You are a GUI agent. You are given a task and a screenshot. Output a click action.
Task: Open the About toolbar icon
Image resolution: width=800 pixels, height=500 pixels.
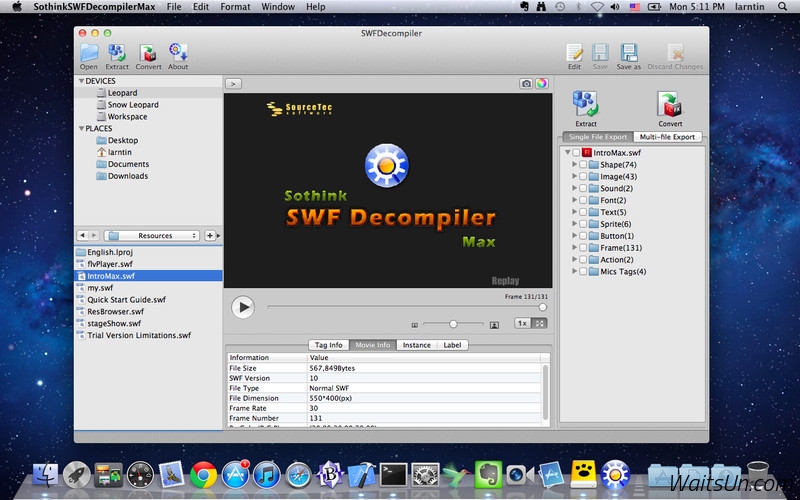(x=178, y=53)
